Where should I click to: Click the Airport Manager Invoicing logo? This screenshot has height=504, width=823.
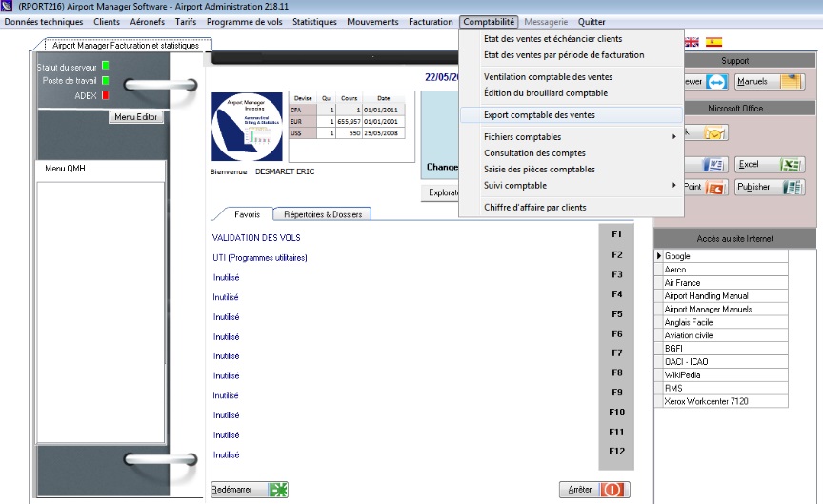tap(248, 126)
